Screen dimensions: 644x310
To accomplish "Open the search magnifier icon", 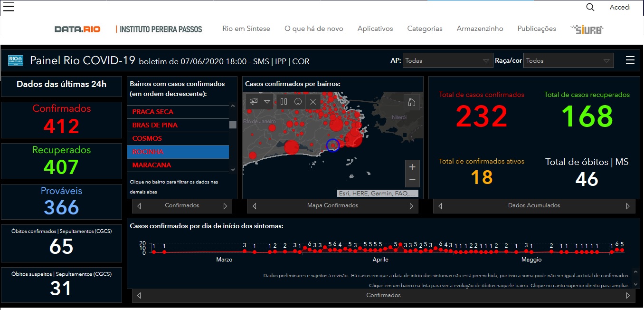I will click(x=590, y=7).
